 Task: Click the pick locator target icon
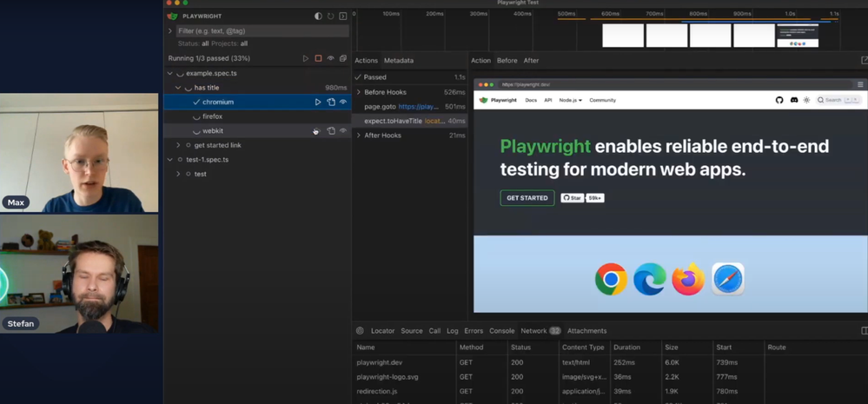(360, 331)
